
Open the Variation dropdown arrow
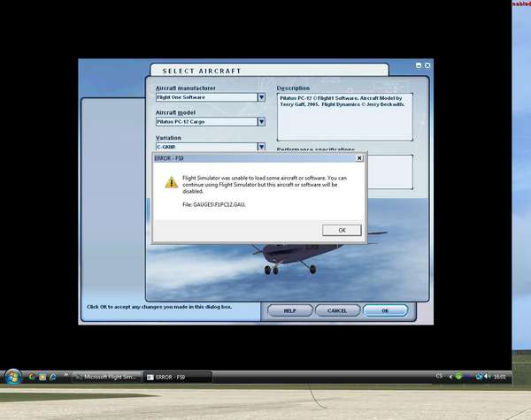coord(261,147)
